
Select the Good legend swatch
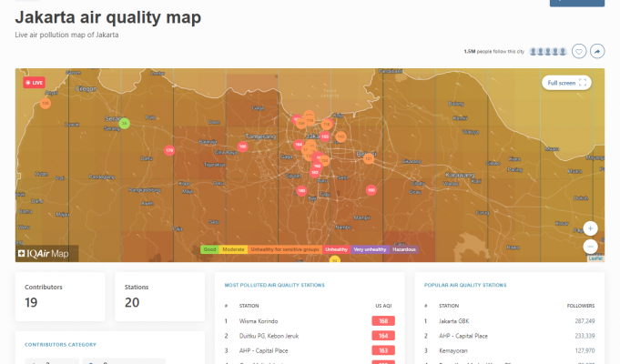(x=209, y=249)
